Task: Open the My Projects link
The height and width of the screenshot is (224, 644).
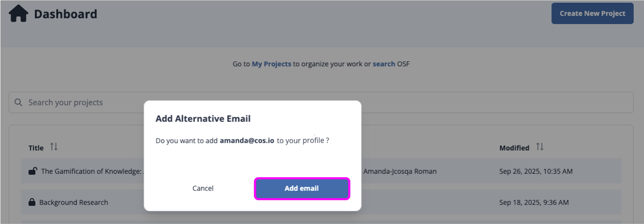Action: point(271,64)
